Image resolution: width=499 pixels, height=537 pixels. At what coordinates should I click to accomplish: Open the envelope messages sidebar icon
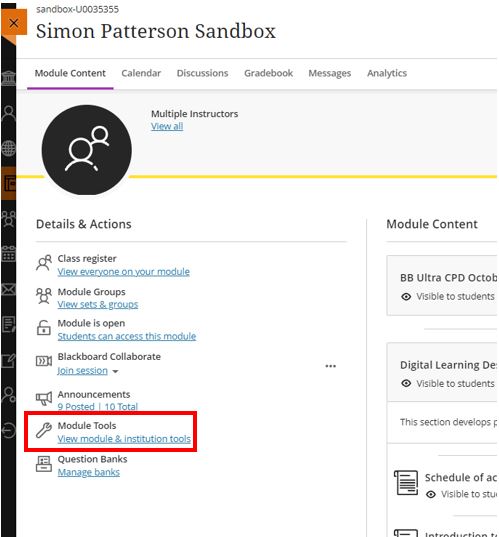click(x=8, y=289)
